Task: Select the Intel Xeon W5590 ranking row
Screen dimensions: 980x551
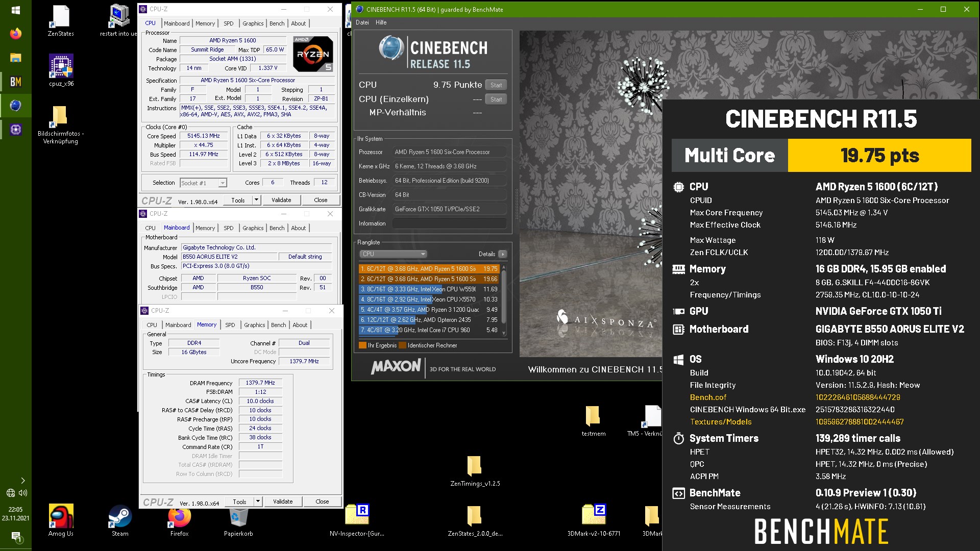Action: (x=429, y=289)
